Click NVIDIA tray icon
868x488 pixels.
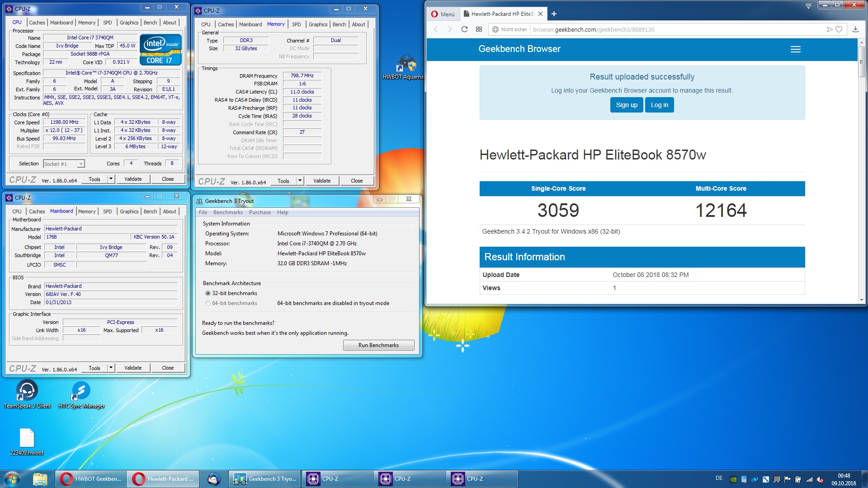pos(733,479)
